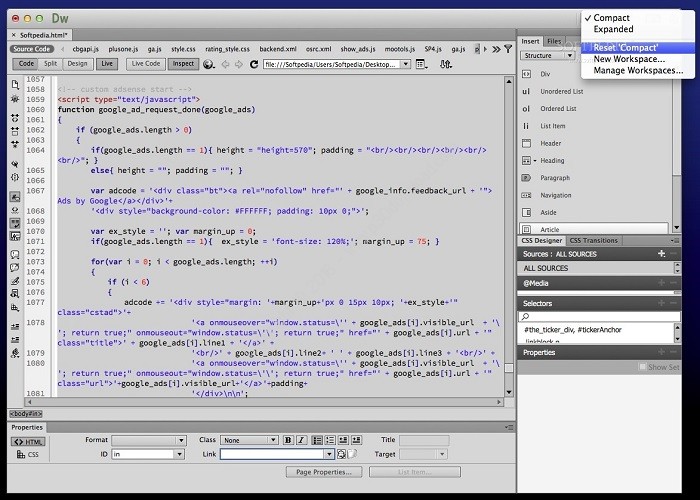Switch to Split view
This screenshot has height=500, width=700.
[x=50, y=64]
